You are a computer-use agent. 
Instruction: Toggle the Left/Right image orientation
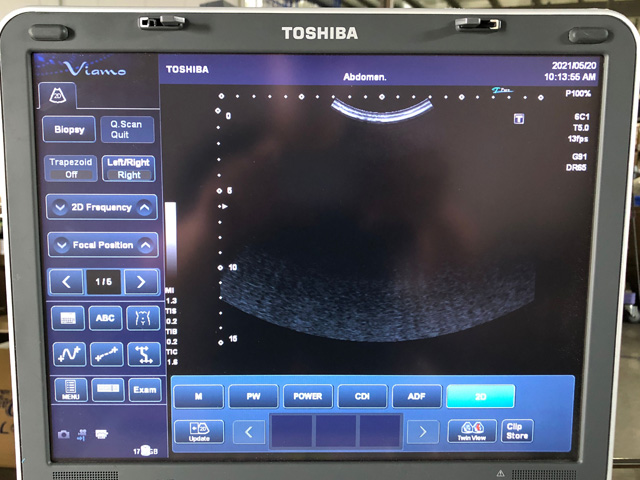pyautogui.click(x=129, y=168)
